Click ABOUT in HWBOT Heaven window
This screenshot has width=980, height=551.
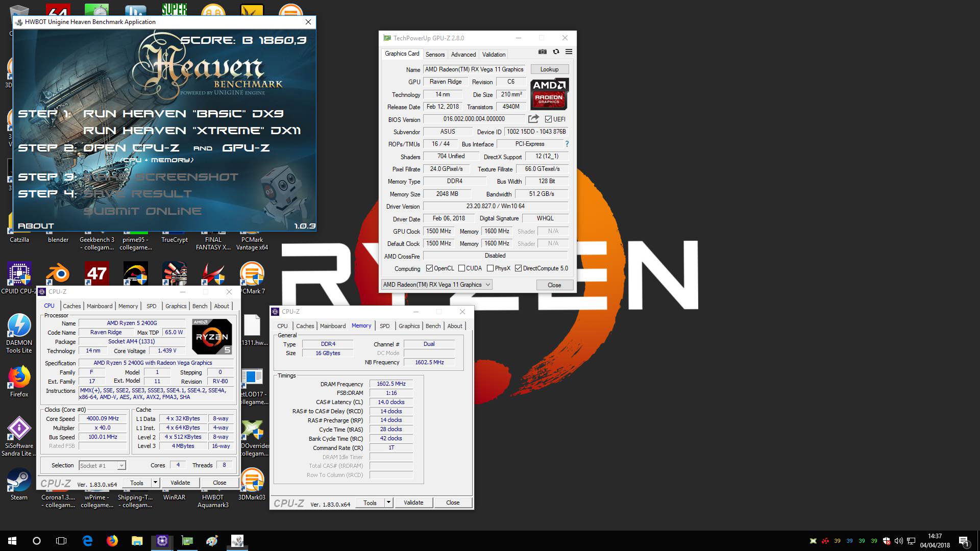click(x=36, y=226)
